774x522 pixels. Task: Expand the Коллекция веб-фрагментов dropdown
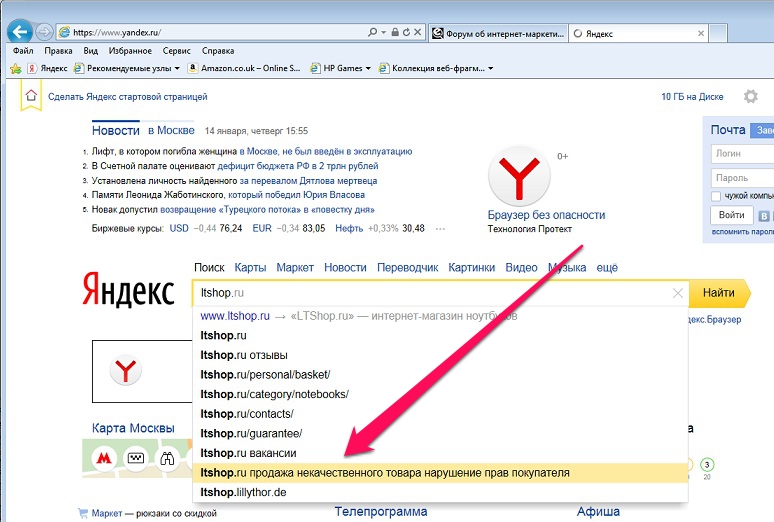coord(490,68)
